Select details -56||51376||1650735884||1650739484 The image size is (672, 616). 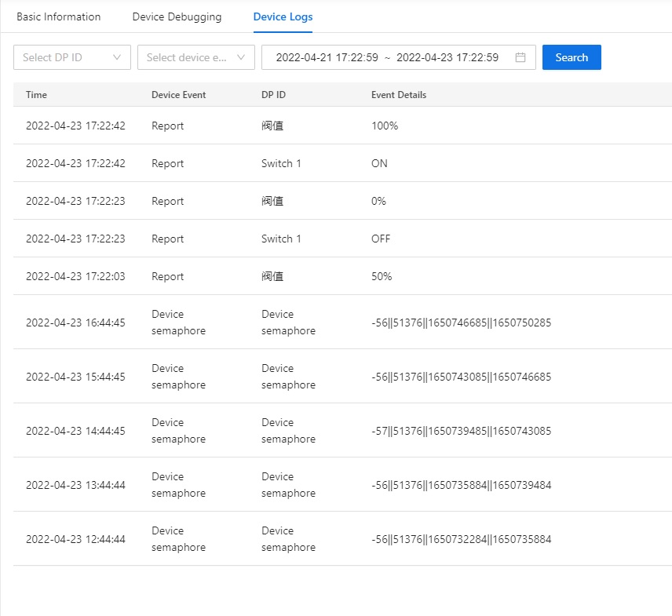[461, 485]
